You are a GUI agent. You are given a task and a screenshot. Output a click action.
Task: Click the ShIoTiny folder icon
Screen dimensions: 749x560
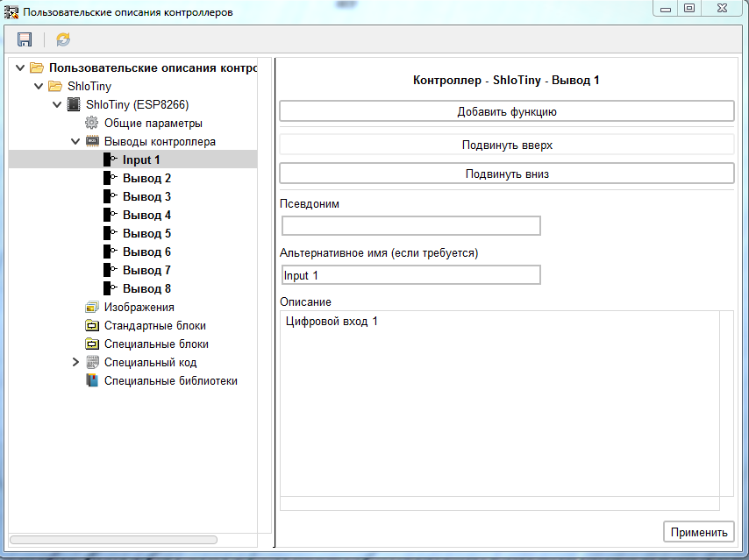(x=55, y=87)
